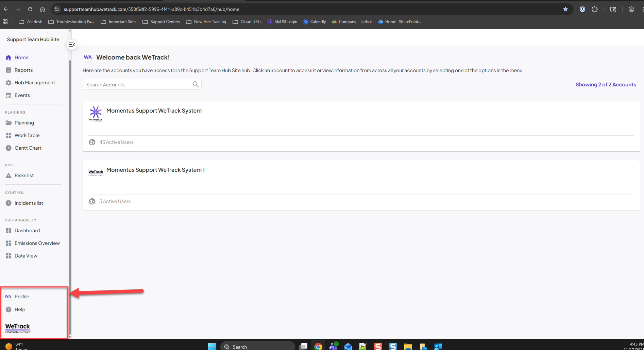Open Risks list
The width and height of the screenshot is (644, 350).
[x=24, y=176]
